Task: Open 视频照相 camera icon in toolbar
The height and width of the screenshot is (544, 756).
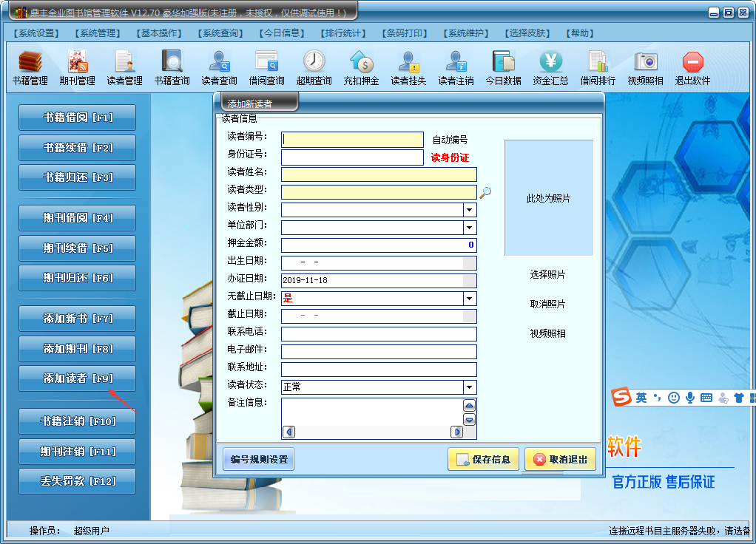Action: [x=645, y=61]
